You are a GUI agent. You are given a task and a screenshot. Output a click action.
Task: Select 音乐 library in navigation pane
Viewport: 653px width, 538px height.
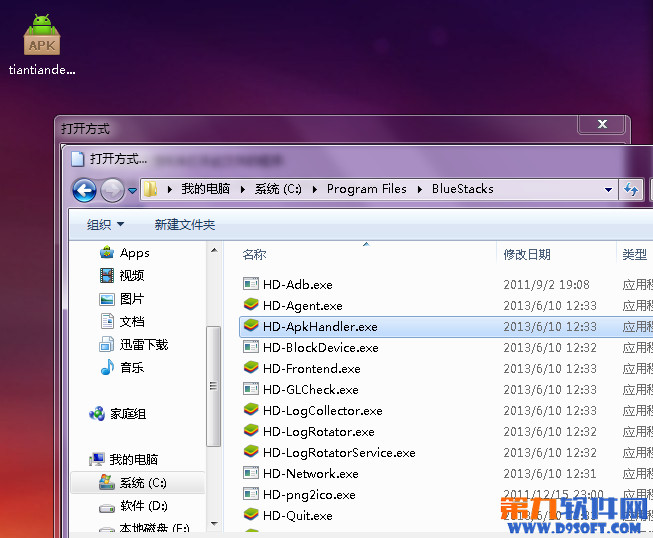pyautogui.click(x=122, y=368)
